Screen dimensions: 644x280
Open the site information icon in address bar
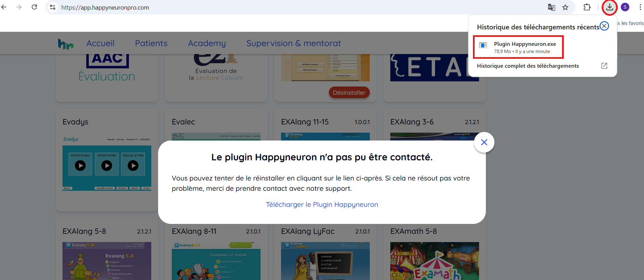53,7
